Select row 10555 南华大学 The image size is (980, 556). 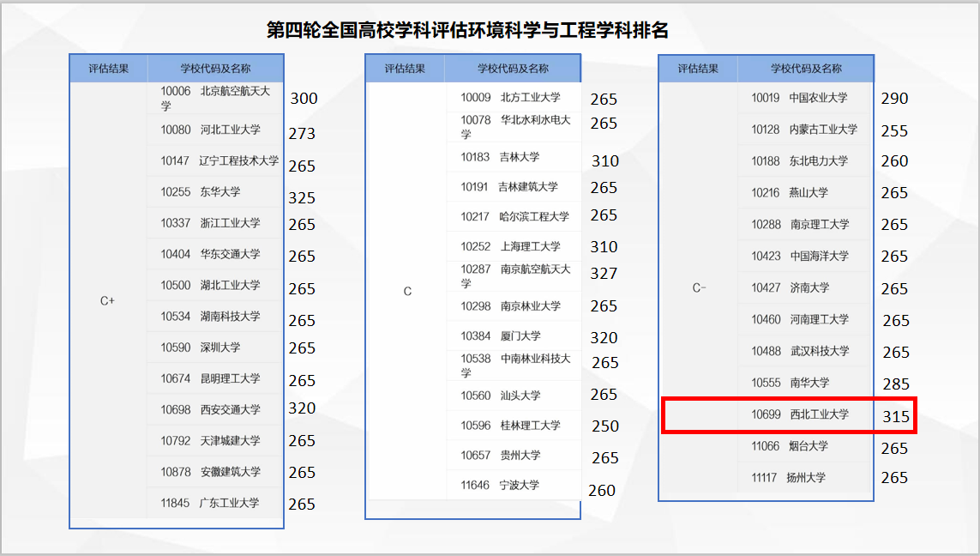(x=805, y=383)
